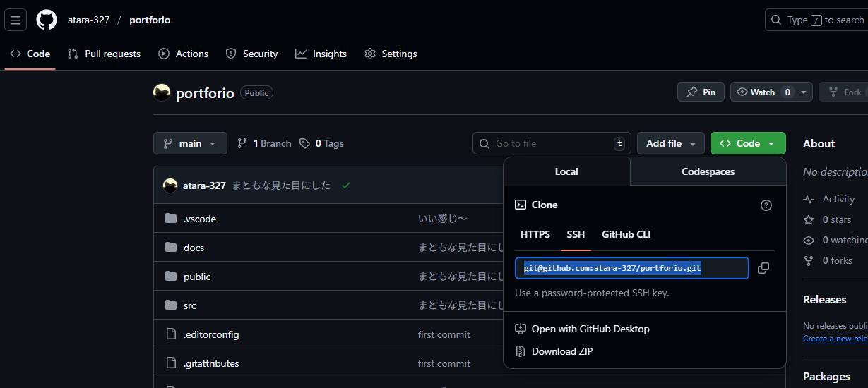The height and width of the screenshot is (388, 868).
Task: Click the green commit status check mark
Action: click(346, 186)
